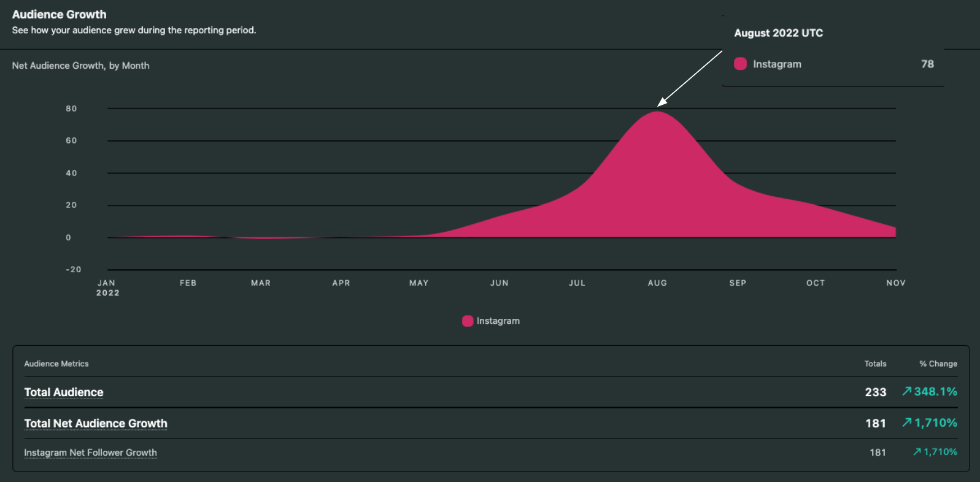Toggle the Instagram series in the chart legend
Screen dimensions: 980x482
(491, 321)
